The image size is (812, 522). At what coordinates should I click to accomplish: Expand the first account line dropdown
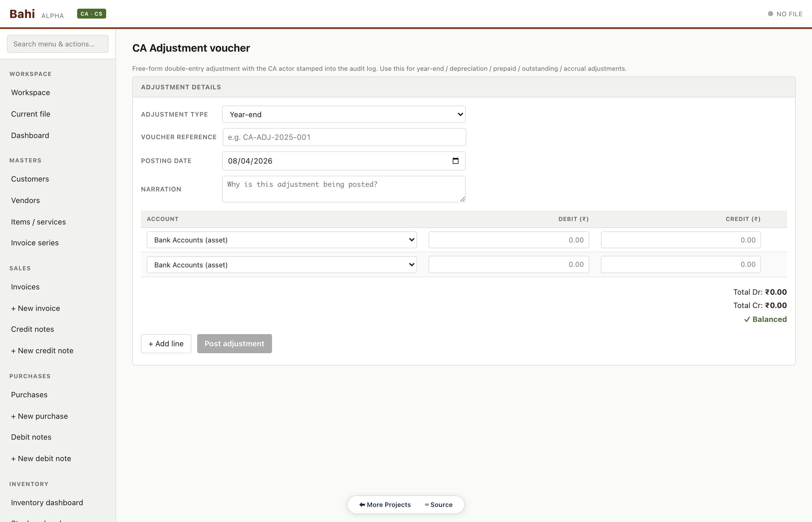(x=282, y=240)
